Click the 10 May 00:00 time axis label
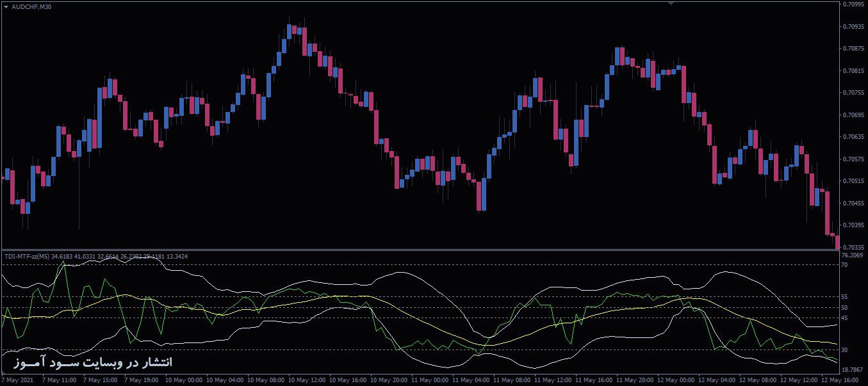The height and width of the screenshot is (386, 868). coord(184,380)
